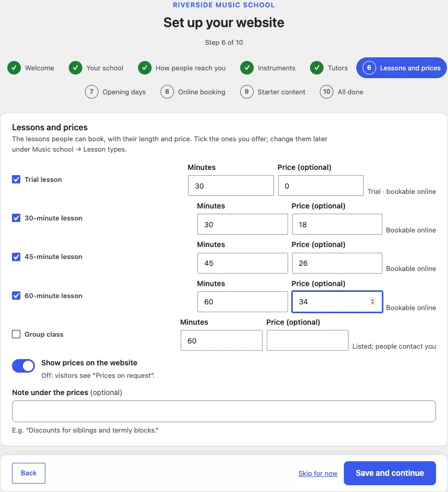The width and height of the screenshot is (448, 492).
Task: Click the empty Group class price field
Action: (307, 340)
